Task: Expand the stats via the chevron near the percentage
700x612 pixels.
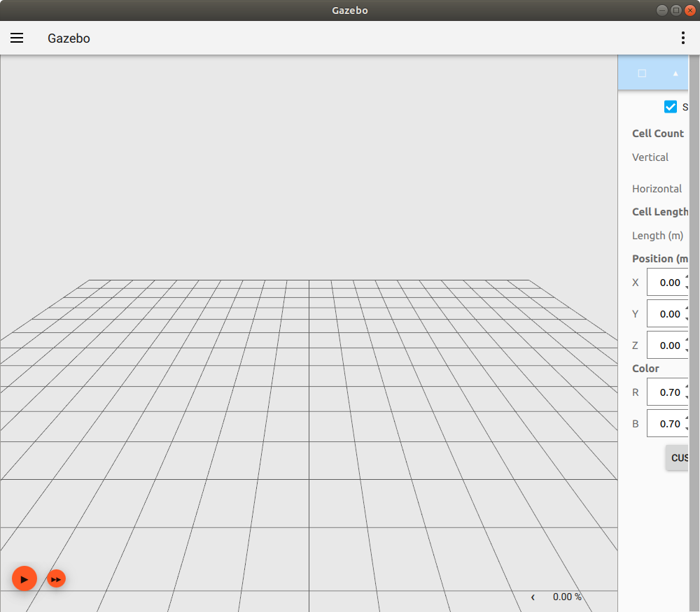Action: tap(533, 597)
